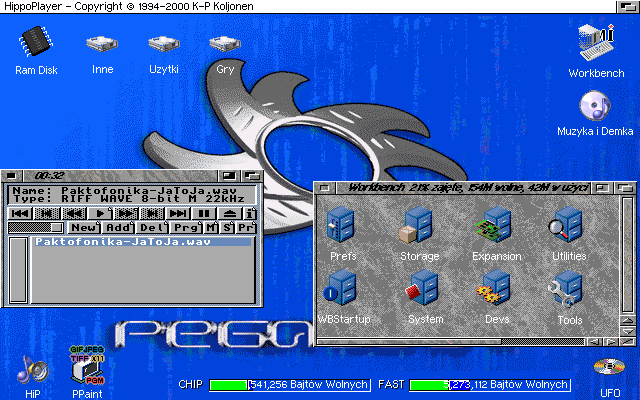This screenshot has height=400, width=640.
Task: Select the Workbench disk icon on desktop
Action: tap(596, 42)
